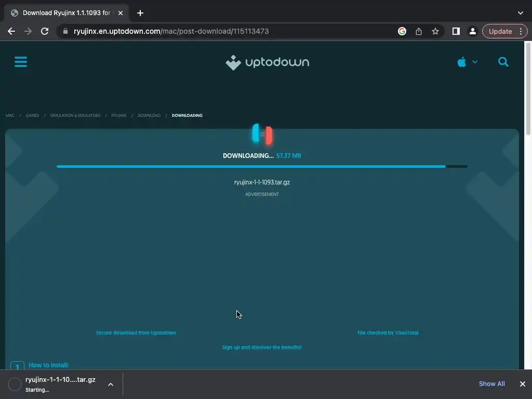Screen dimensions: 532x399
Task: Click File checked by VirusTotal
Action: pos(388,333)
